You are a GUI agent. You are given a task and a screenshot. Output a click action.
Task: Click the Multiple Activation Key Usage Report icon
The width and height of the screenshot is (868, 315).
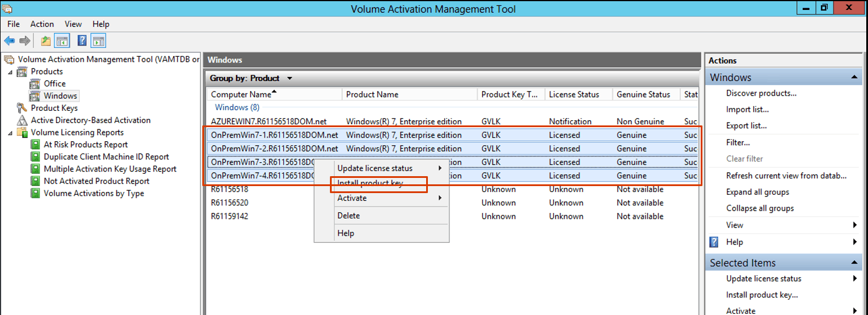[35, 169]
